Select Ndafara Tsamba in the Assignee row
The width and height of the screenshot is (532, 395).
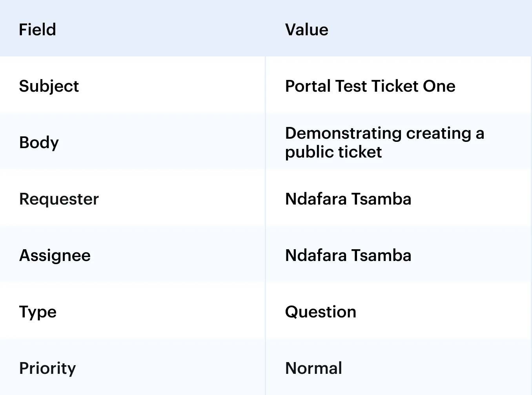point(348,255)
